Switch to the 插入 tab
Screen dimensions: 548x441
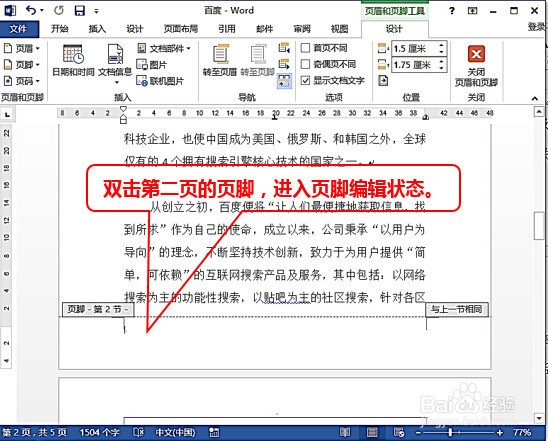(x=97, y=29)
